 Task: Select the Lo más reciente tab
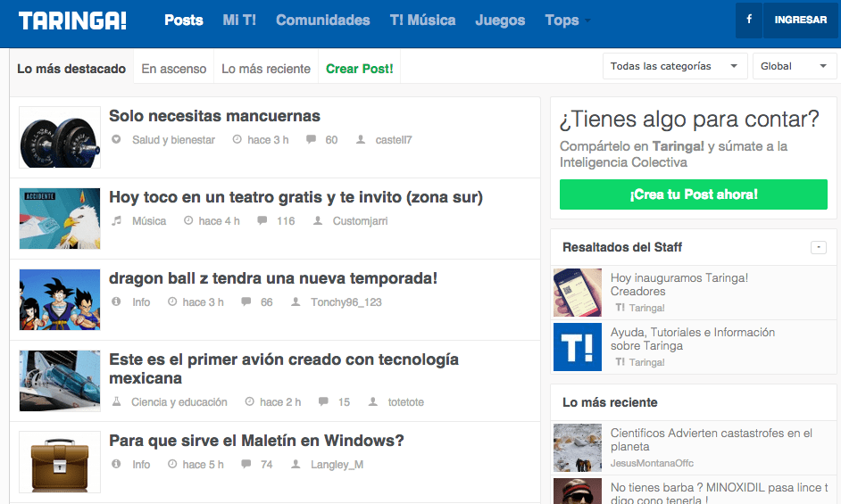click(266, 69)
